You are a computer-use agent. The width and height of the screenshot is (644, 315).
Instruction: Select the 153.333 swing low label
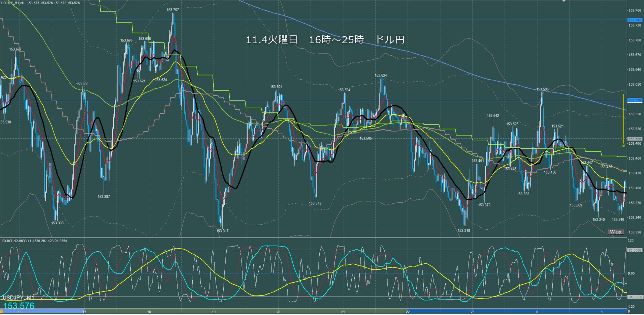pyautogui.click(x=57, y=223)
